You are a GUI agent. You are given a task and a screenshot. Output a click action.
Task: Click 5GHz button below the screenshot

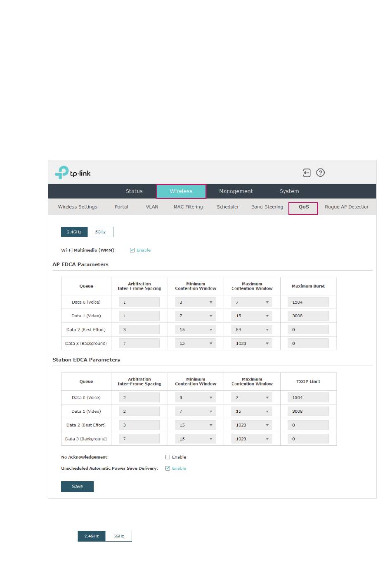[119, 536]
